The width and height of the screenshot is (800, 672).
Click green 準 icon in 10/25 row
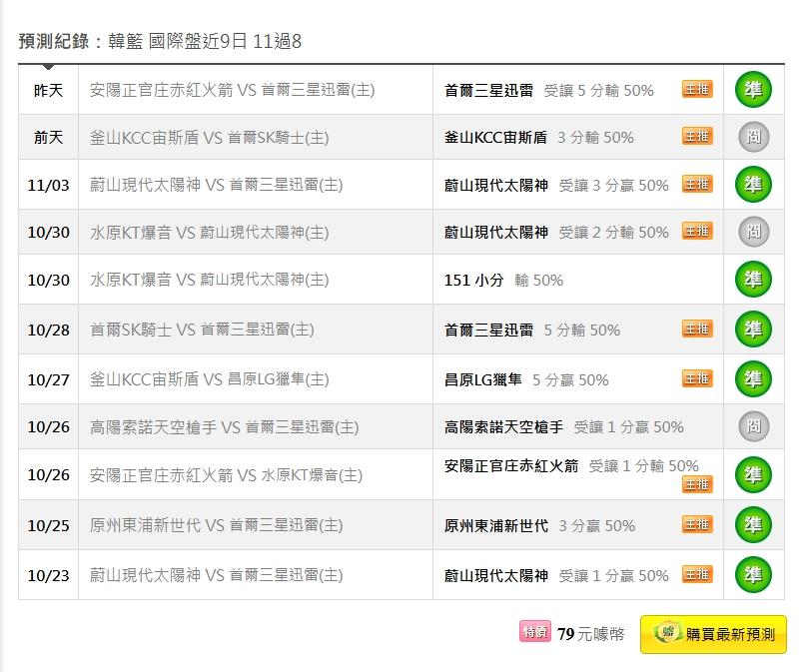(753, 524)
